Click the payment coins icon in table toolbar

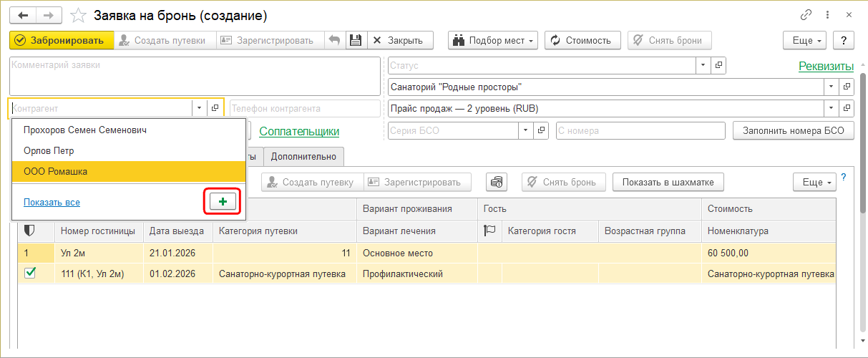click(x=497, y=182)
